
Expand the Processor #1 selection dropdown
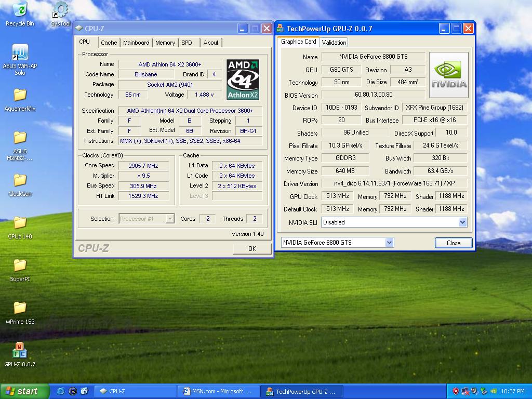click(x=170, y=219)
